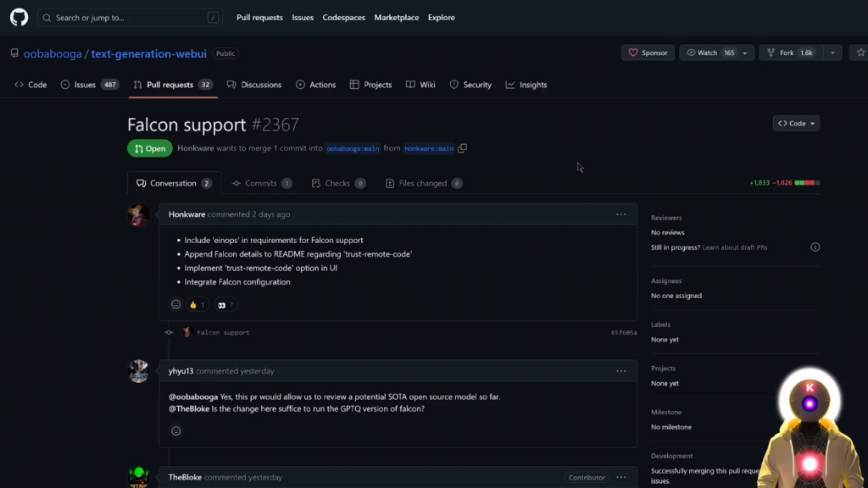
Task: Open the Reviewers sidebar heading
Action: 666,218
